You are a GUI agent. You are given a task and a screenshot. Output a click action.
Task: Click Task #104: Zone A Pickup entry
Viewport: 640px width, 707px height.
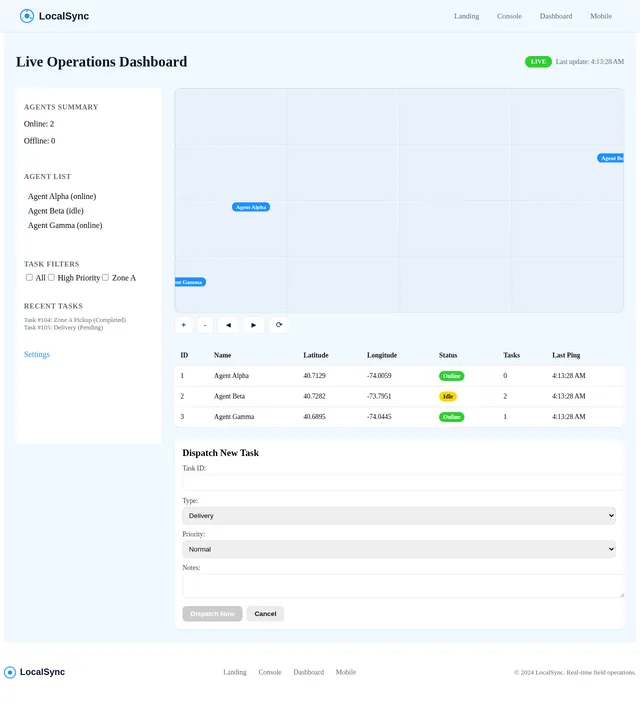pos(75,320)
